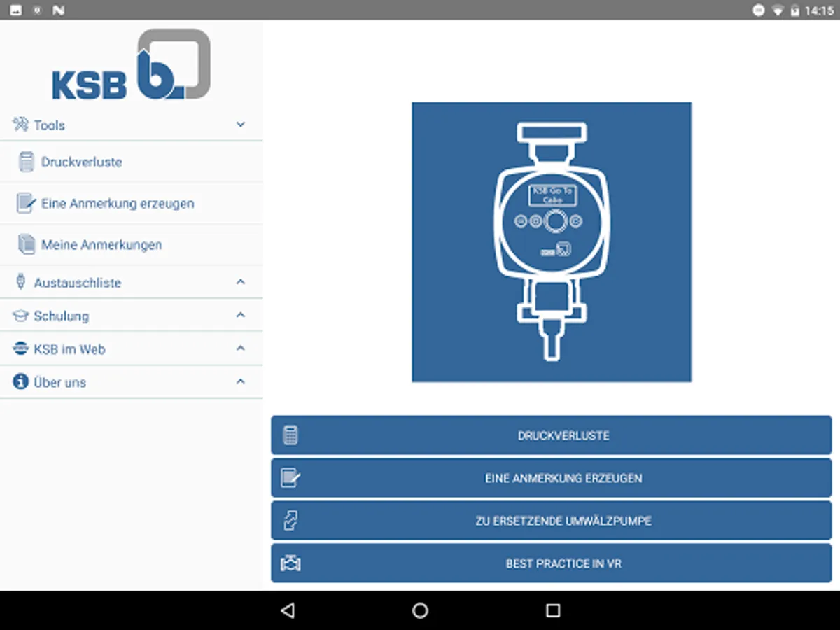Click the edit-note icon on the Eine Anmerkung erzeugen button
840x630 pixels.
(x=290, y=478)
